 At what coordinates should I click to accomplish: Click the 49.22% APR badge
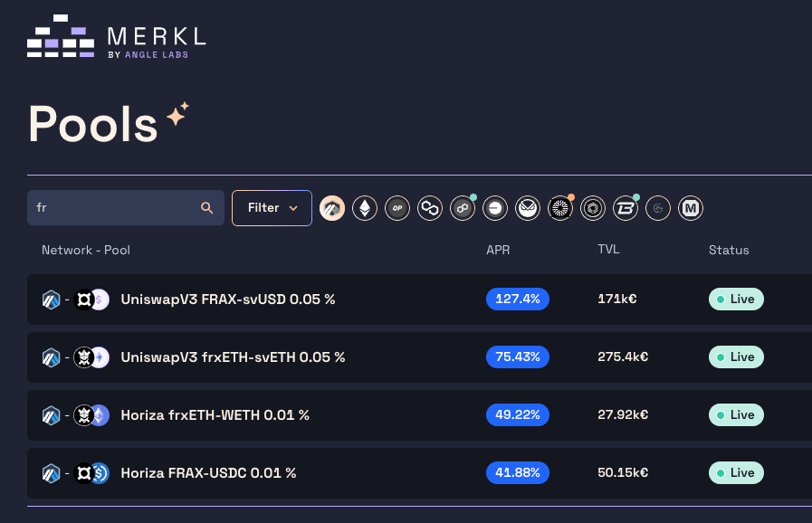pos(517,415)
